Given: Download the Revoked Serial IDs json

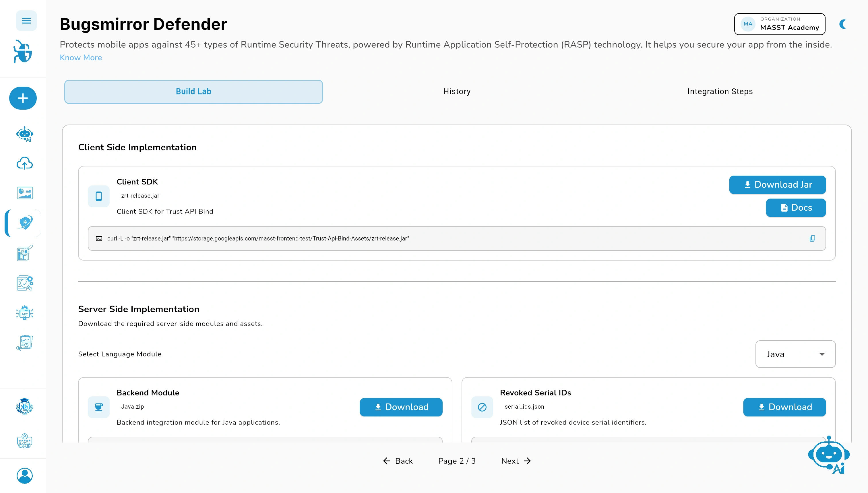Looking at the screenshot, I should (x=784, y=407).
